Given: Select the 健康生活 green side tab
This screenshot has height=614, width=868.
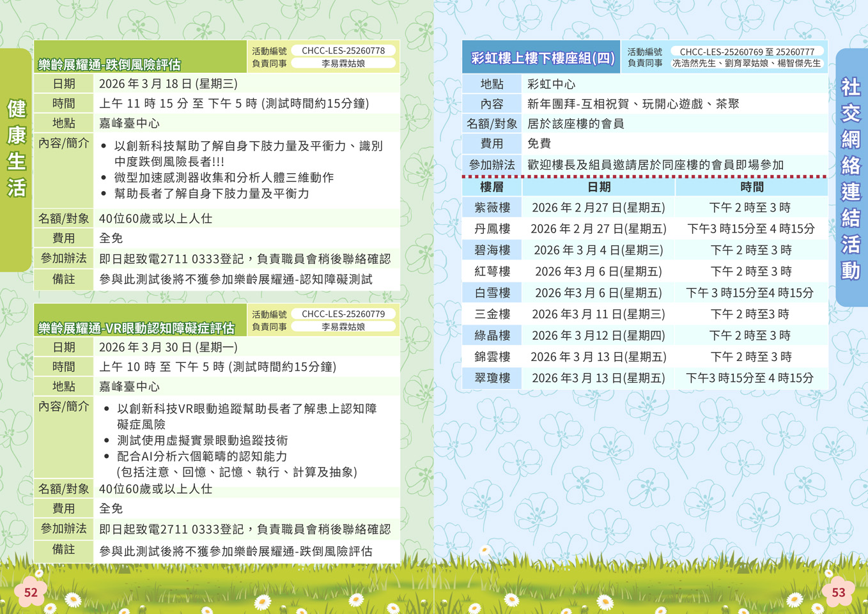Looking at the screenshot, I should [16, 148].
